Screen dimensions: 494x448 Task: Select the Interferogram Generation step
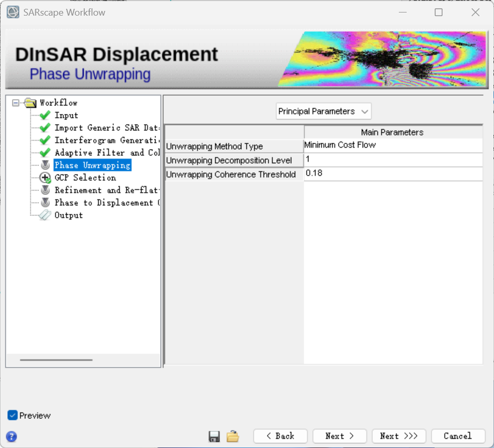pos(107,140)
